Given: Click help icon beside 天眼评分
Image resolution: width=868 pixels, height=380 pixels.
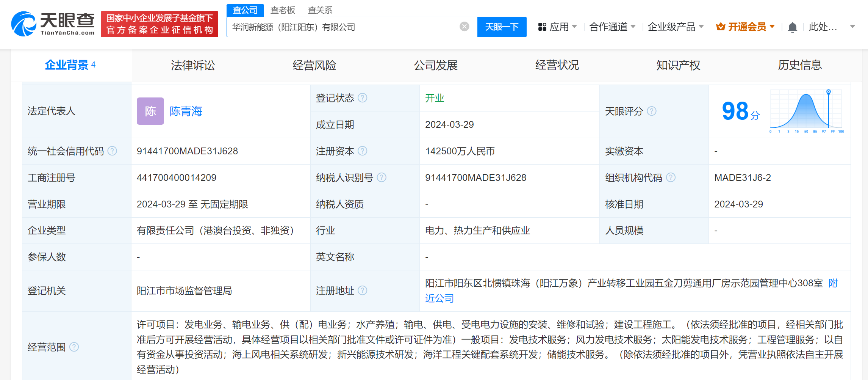Looking at the screenshot, I should pyautogui.click(x=652, y=111).
